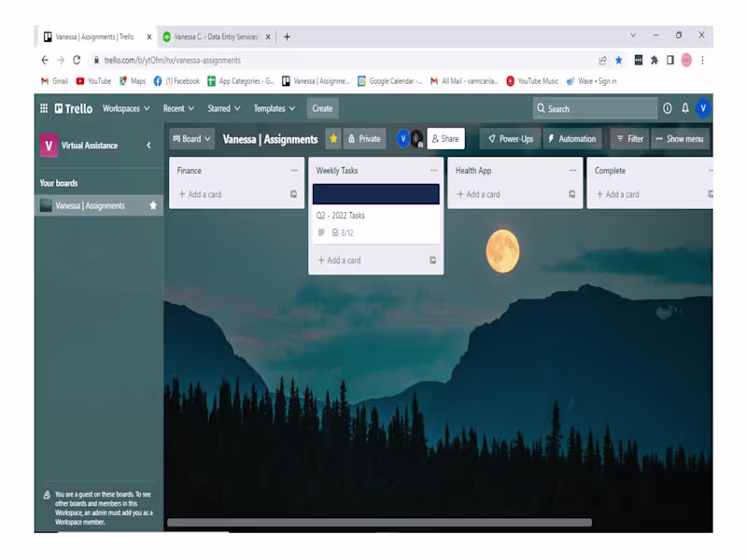Screen dimensions: 747x560
Task: Open the second board member avatar
Action: 416,138
